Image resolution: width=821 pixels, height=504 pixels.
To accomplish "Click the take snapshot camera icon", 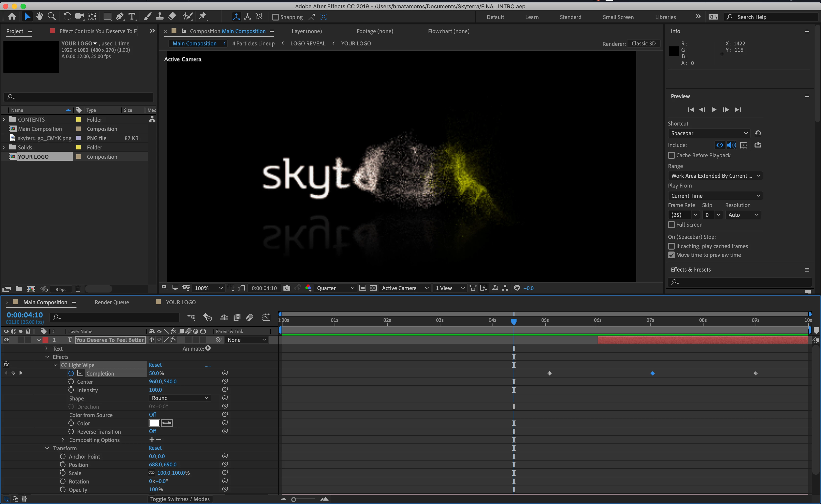I will coord(286,288).
